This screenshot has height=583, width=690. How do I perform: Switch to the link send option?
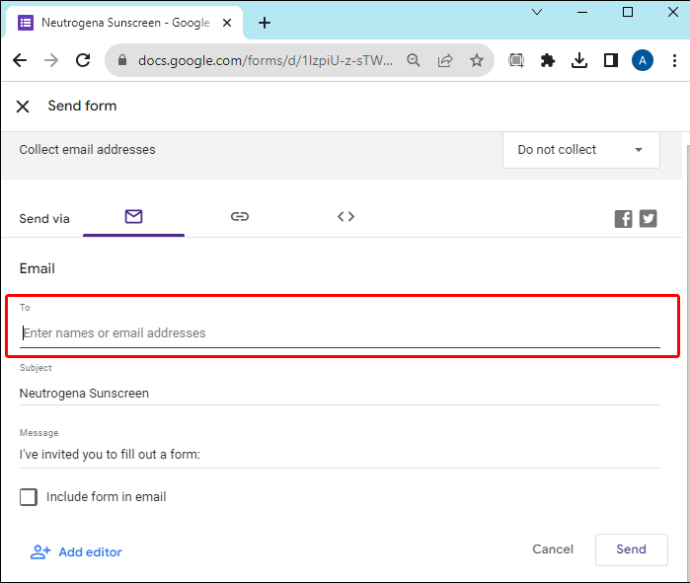coord(240,216)
